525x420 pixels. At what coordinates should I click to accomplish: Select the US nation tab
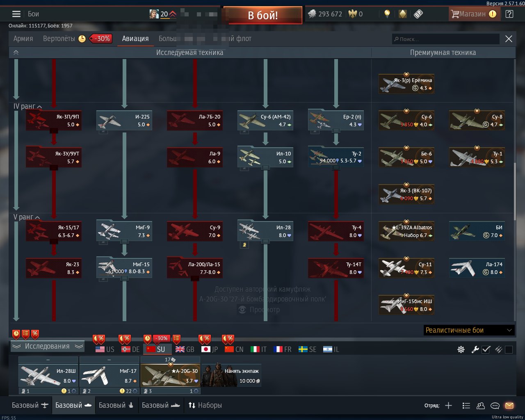(105, 349)
